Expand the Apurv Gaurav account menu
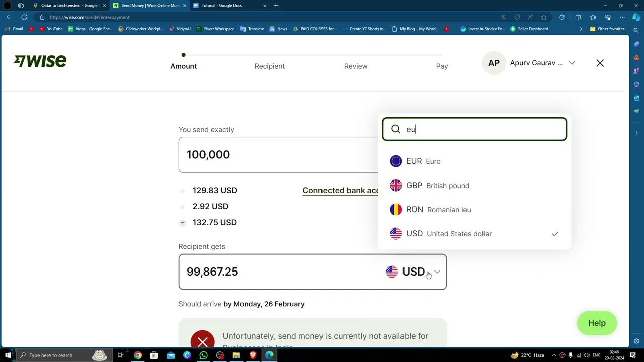The height and width of the screenshot is (362, 644). 572,63
